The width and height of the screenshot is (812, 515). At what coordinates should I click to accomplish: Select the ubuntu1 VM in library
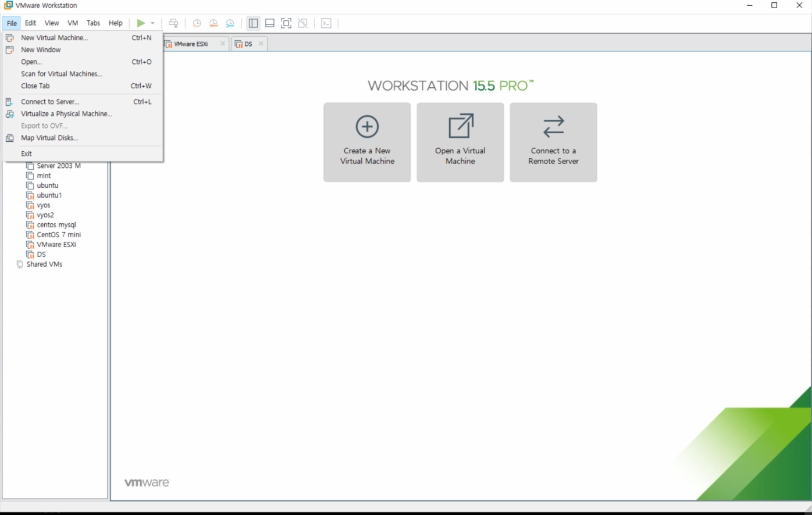click(49, 195)
